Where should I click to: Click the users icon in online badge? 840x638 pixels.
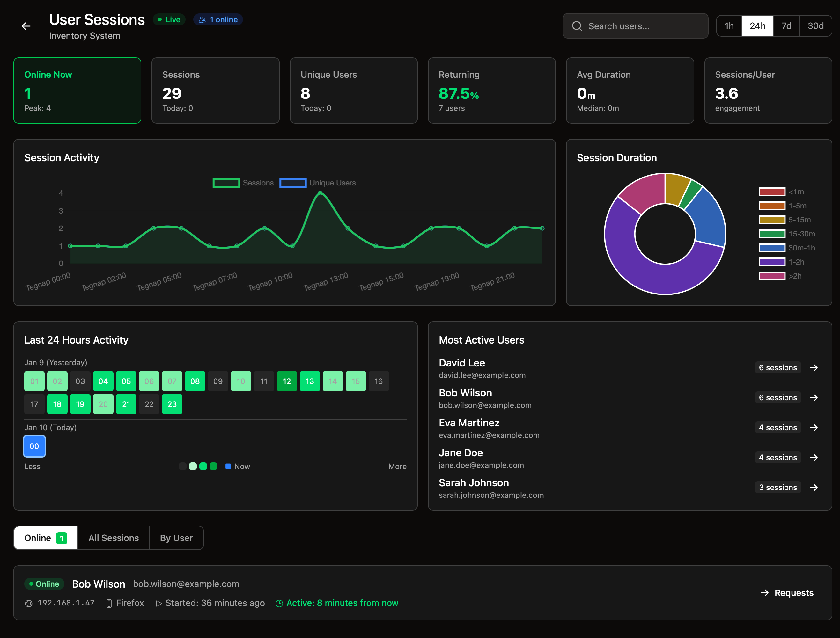(x=202, y=20)
